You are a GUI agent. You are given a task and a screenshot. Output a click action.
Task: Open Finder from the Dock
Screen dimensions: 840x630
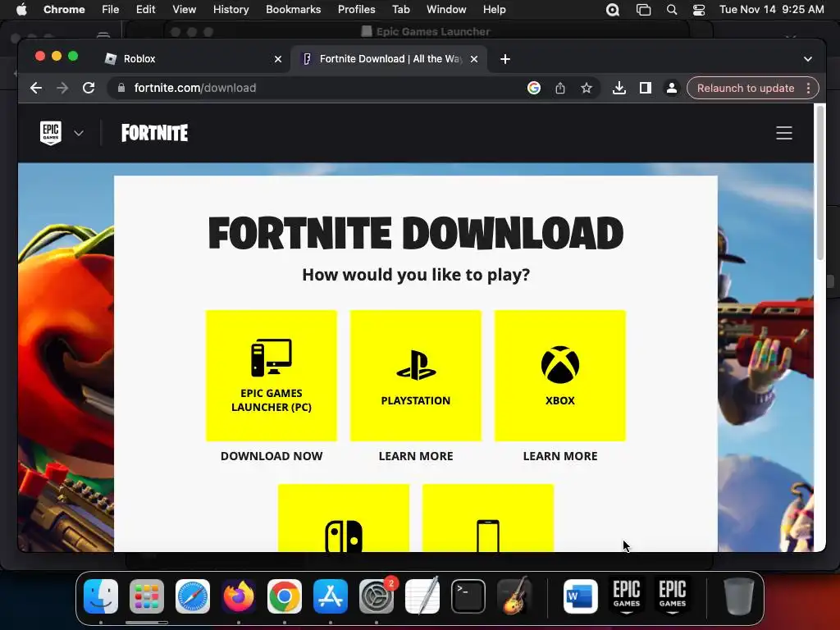click(x=101, y=596)
